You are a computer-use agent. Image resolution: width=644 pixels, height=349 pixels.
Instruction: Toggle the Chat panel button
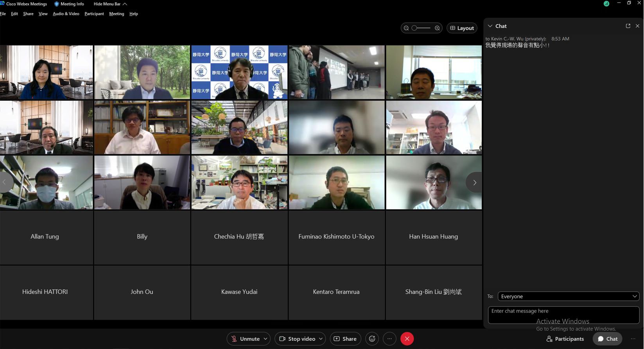(607, 339)
